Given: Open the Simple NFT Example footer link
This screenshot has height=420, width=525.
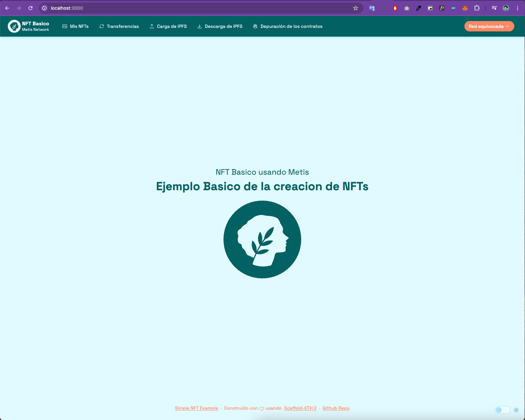Looking at the screenshot, I should coord(197,408).
